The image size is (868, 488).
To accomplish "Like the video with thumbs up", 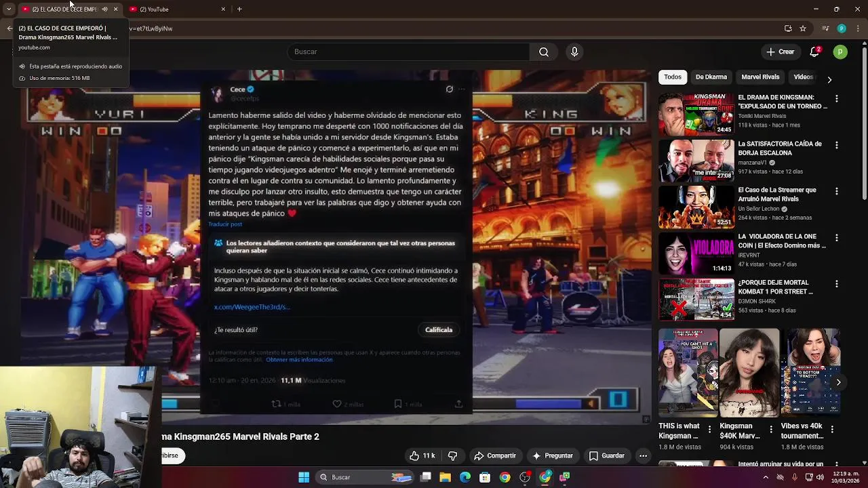I will pyautogui.click(x=422, y=455).
